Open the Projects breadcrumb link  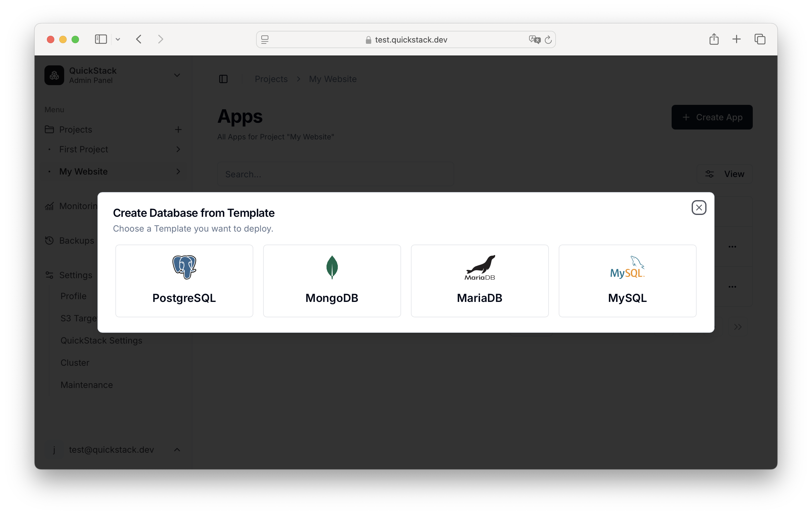[x=271, y=79]
